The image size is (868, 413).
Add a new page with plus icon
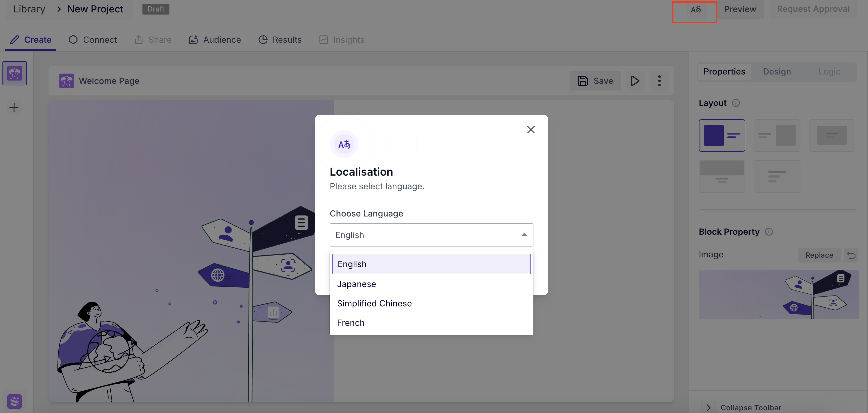click(14, 108)
